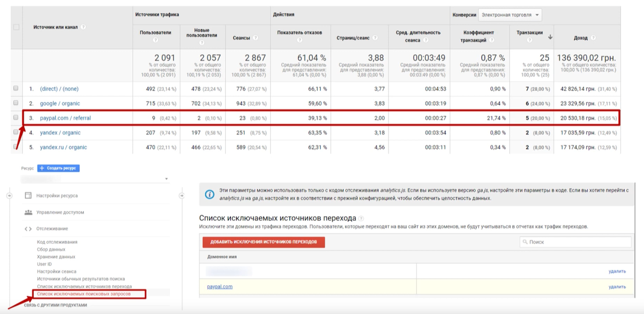The image size is (644, 314).
Task: Click the help icon next to 'Сеансы'
Action: [x=256, y=38]
